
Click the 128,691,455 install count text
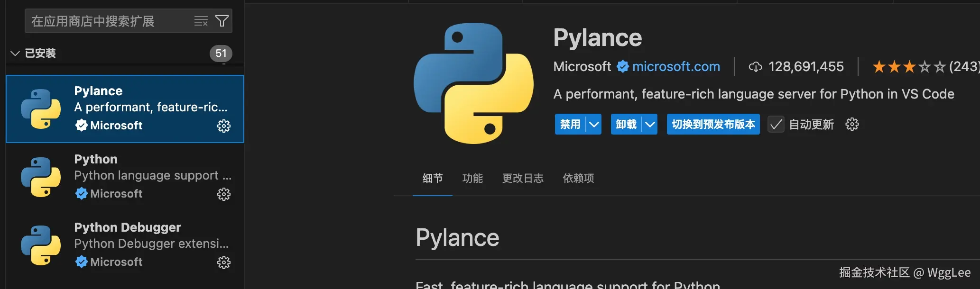pos(806,66)
